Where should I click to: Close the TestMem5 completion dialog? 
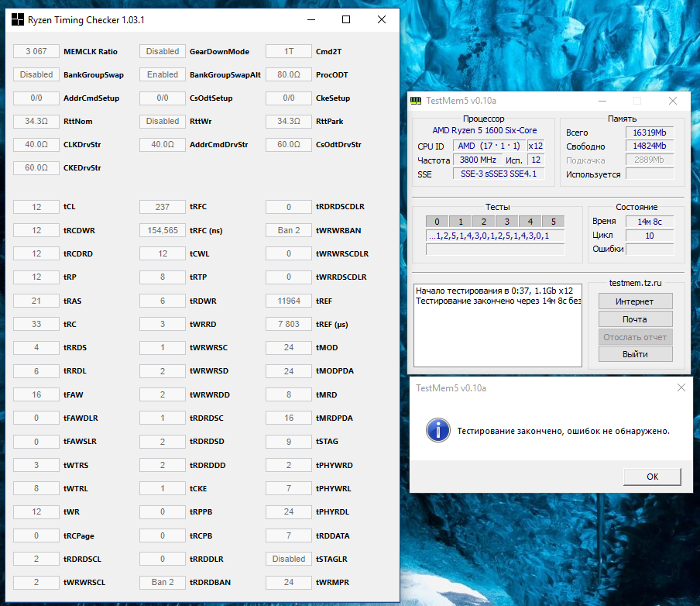tap(681, 387)
